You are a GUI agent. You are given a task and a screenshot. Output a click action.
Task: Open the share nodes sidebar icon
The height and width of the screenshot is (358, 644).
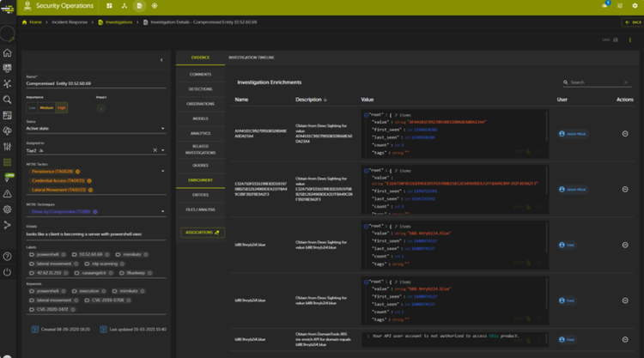tap(8, 225)
